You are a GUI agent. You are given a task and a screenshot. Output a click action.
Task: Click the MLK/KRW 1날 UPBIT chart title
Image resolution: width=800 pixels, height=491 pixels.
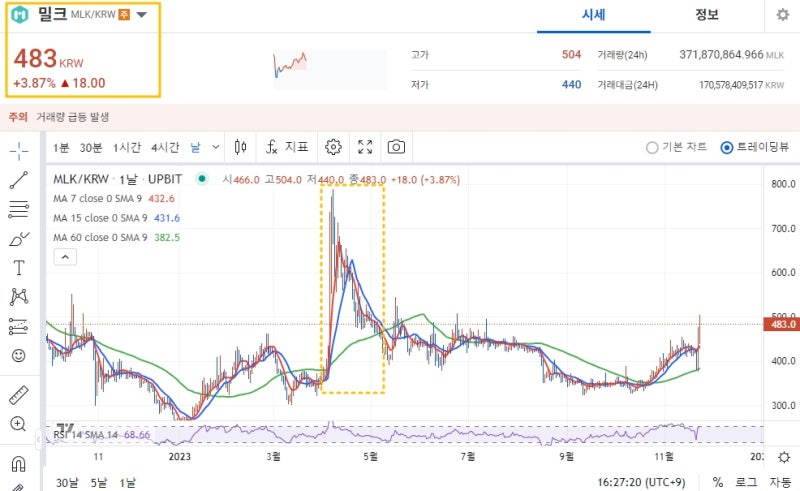point(117,179)
